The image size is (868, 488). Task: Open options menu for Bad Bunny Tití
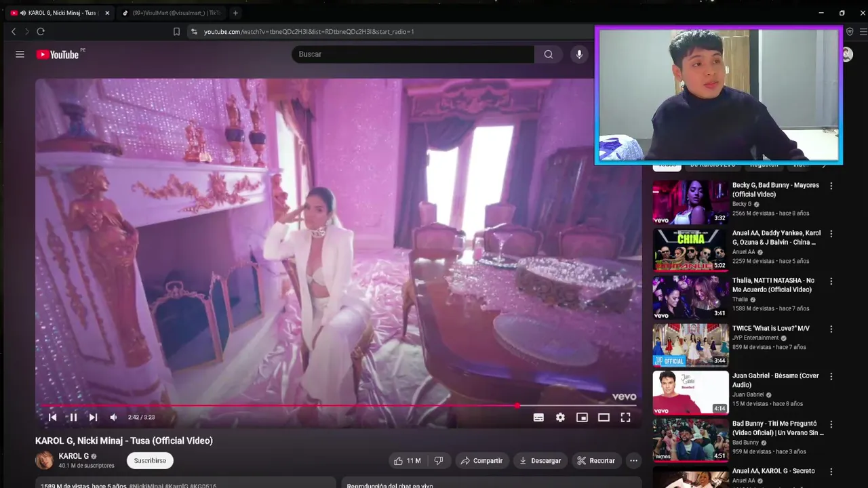click(831, 424)
